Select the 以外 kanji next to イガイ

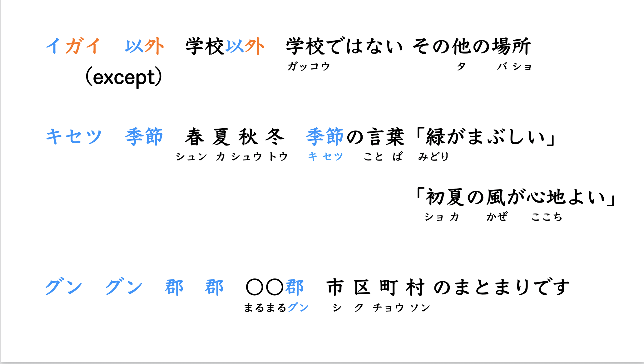(x=144, y=46)
